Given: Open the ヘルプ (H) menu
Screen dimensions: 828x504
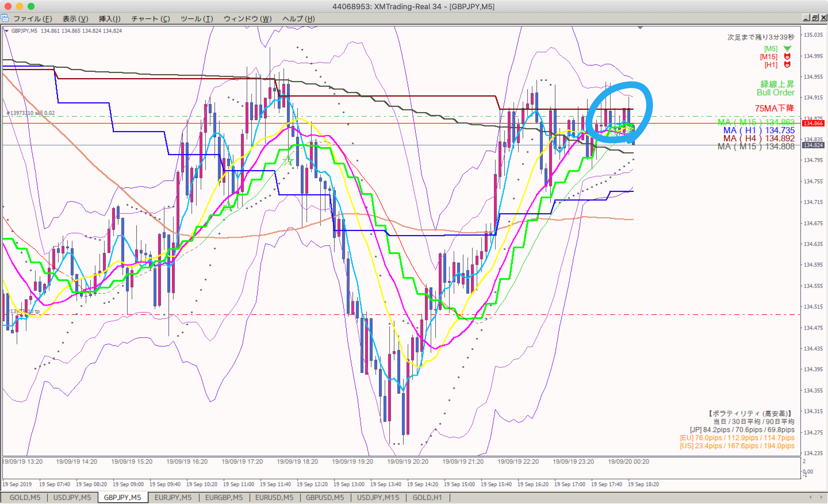Looking at the screenshot, I should tap(298, 19).
